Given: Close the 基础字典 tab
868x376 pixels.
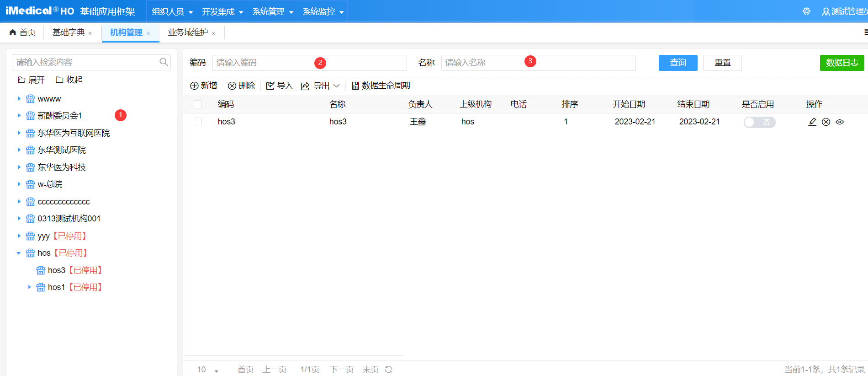Looking at the screenshot, I should coord(90,33).
